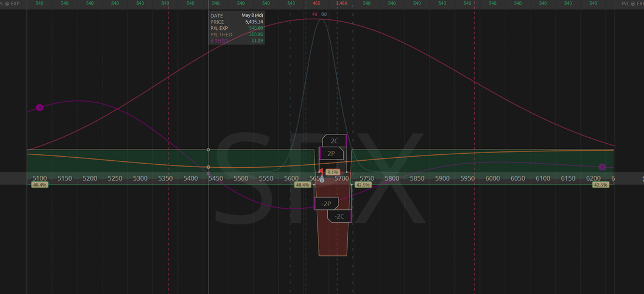Screen dimensions: 644x294
Task: Click the theta THEO 11.29 tooltip value
Action: tap(257, 40)
